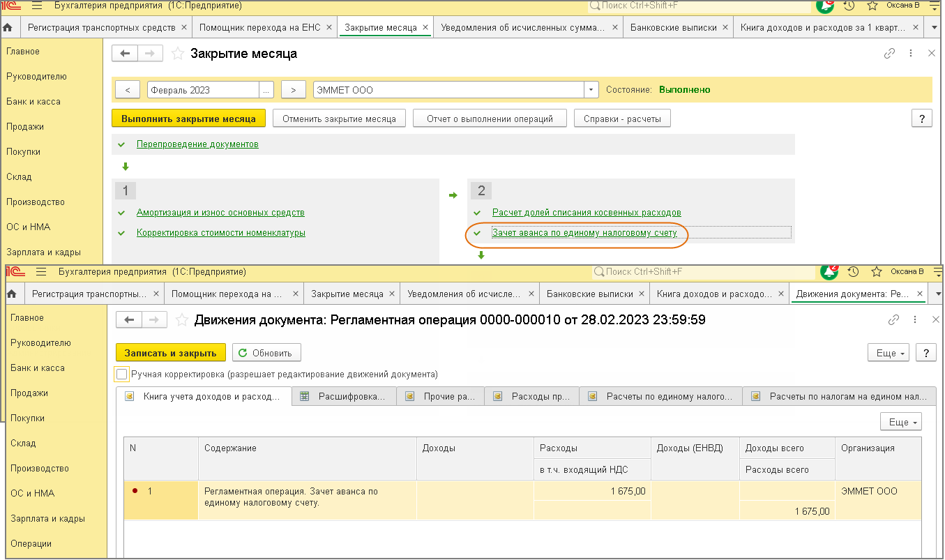Image resolution: width=945 pixels, height=560 pixels.
Task: Go to the next month with the > button
Action: (x=294, y=90)
